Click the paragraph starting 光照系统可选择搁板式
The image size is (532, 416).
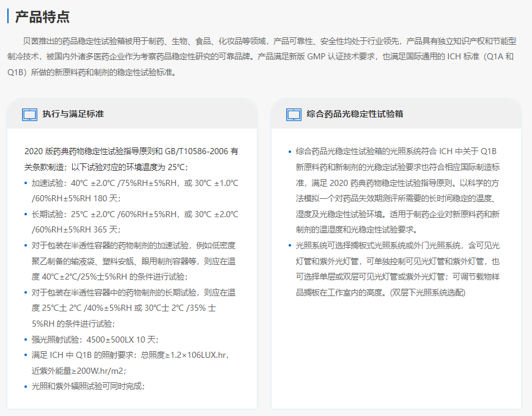pyautogui.click(x=397, y=269)
